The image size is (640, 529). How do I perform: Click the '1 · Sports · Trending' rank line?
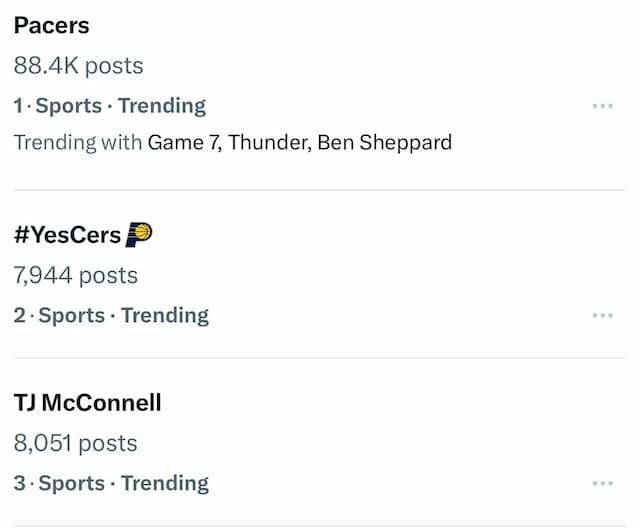point(110,106)
